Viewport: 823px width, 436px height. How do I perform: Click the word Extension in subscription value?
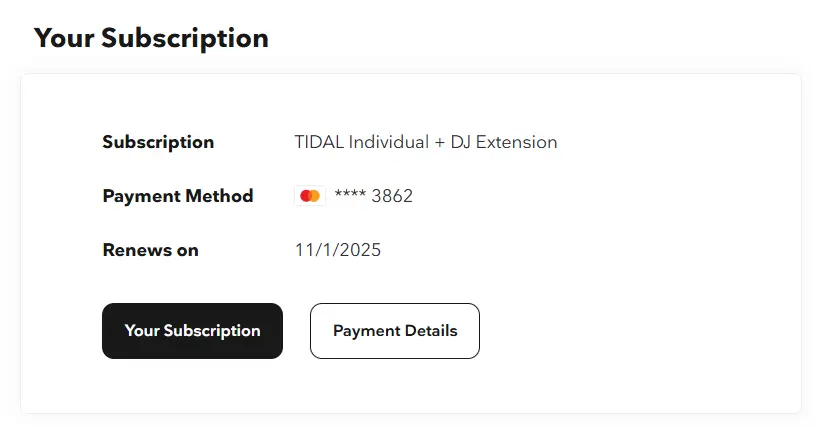click(x=516, y=142)
